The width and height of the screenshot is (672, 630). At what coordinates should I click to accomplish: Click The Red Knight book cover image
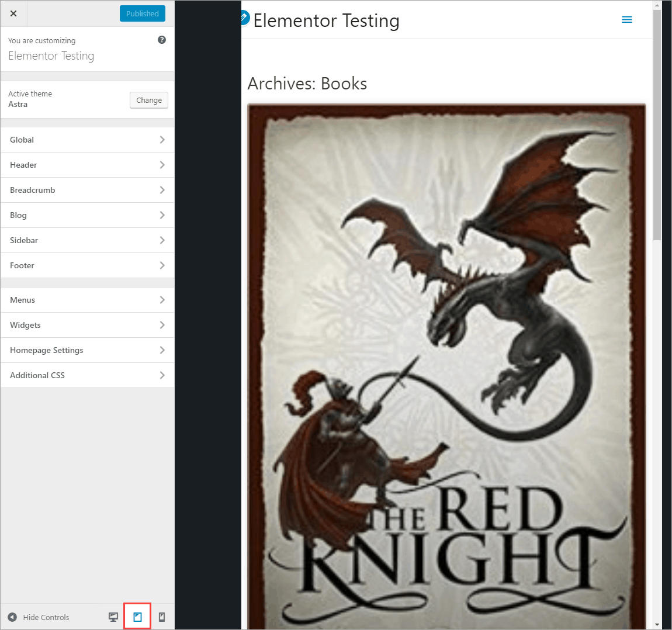tap(446, 366)
